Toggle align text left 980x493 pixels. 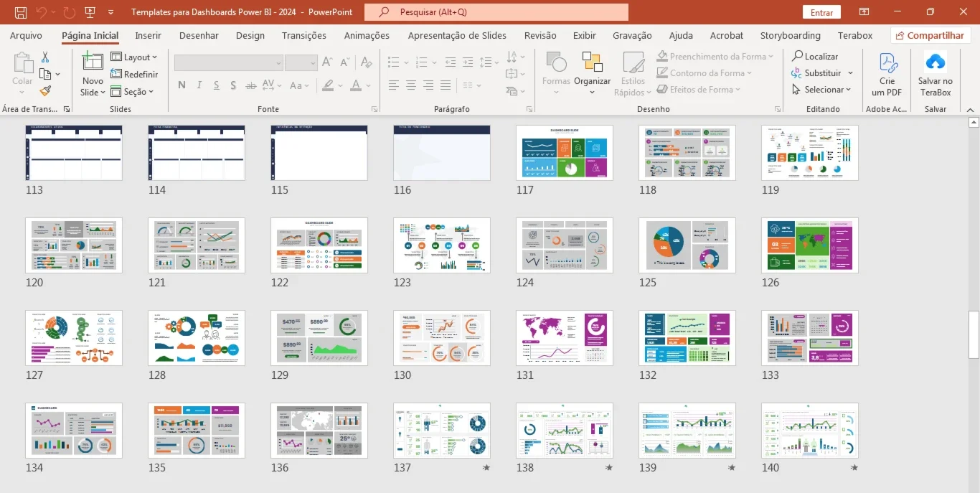click(x=393, y=85)
